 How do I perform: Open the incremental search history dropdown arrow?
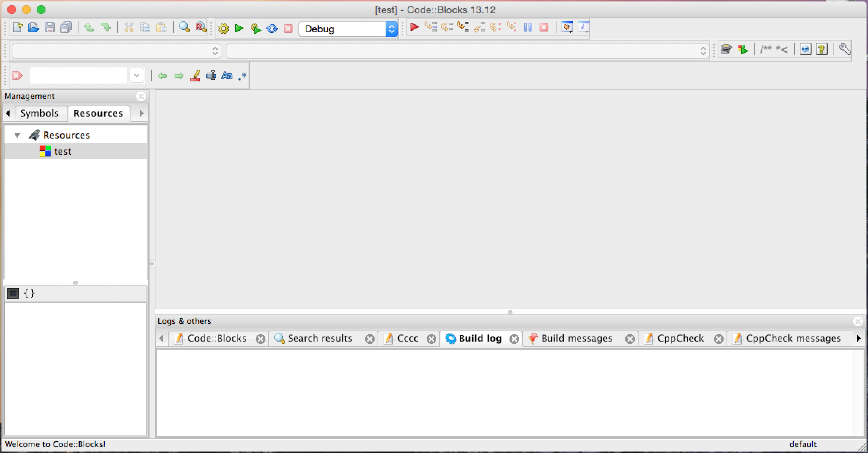click(x=136, y=75)
